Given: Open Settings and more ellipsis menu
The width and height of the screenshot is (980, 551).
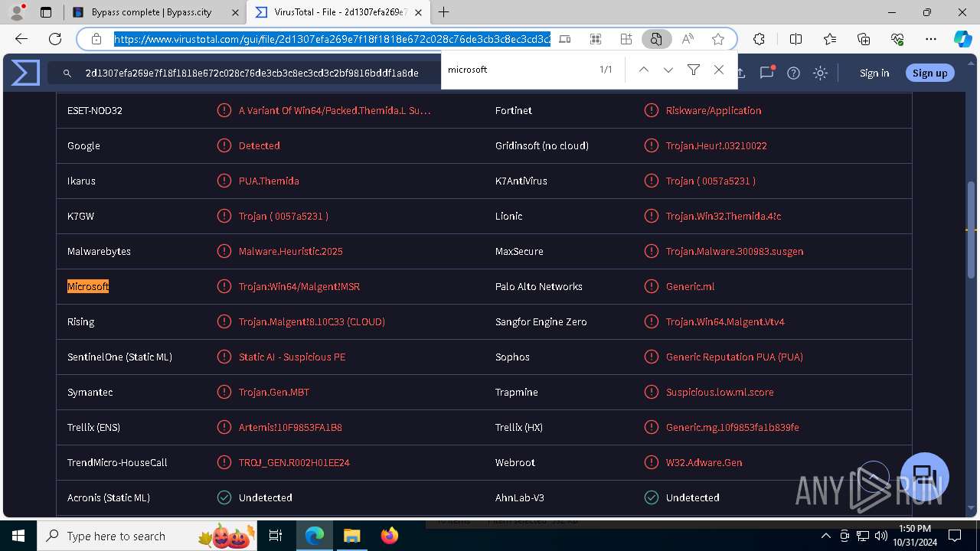Looking at the screenshot, I should coord(931,39).
